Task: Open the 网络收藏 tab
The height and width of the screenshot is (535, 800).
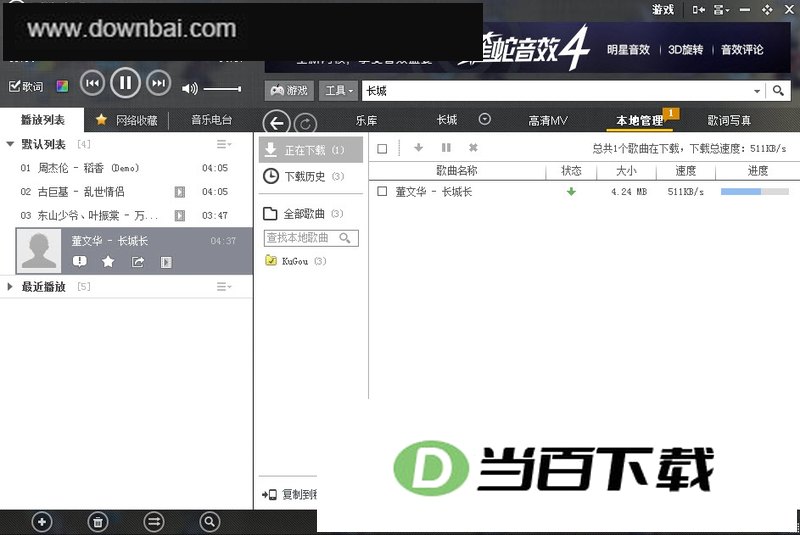Action: click(127, 120)
